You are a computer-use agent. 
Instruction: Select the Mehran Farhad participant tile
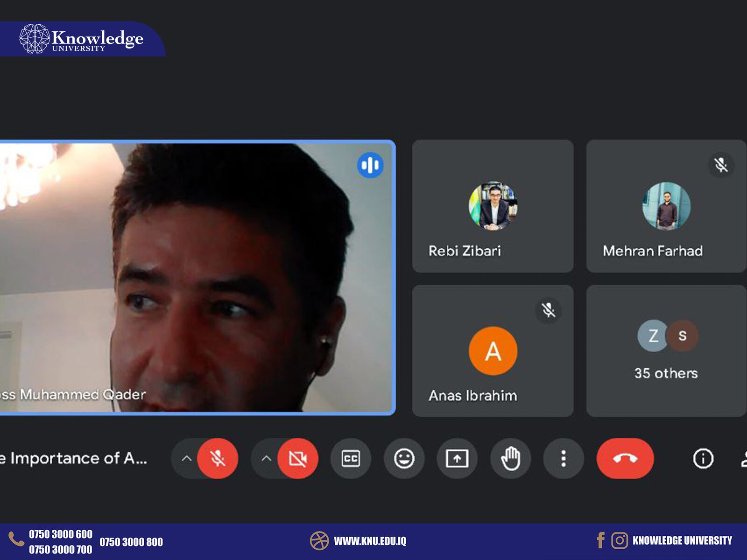667,206
